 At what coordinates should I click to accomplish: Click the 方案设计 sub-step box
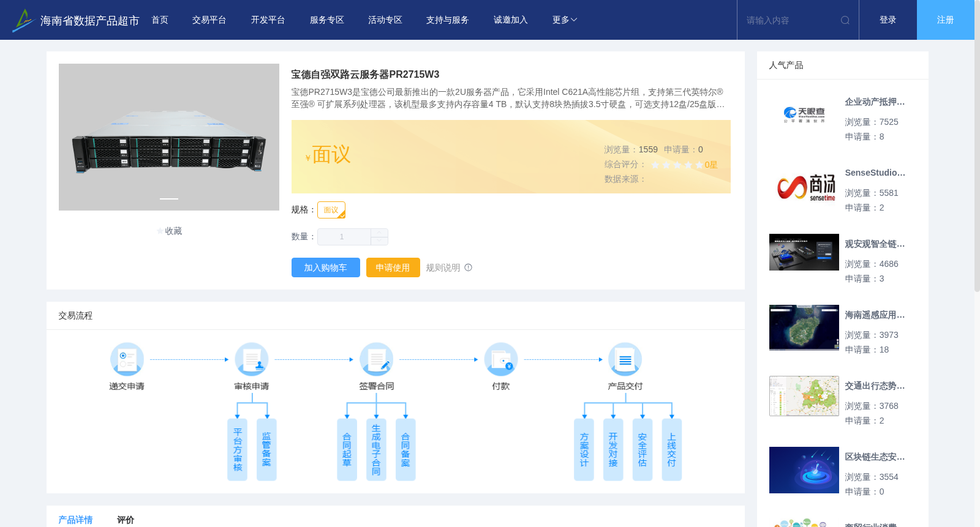click(584, 450)
